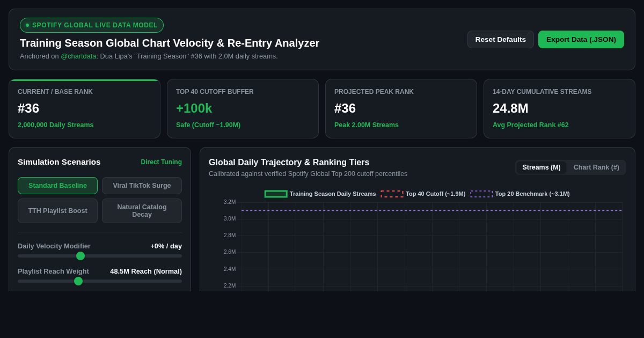Click the Simulation Scenarios heading
Screen dimensions: 644x338
[x=59, y=162]
